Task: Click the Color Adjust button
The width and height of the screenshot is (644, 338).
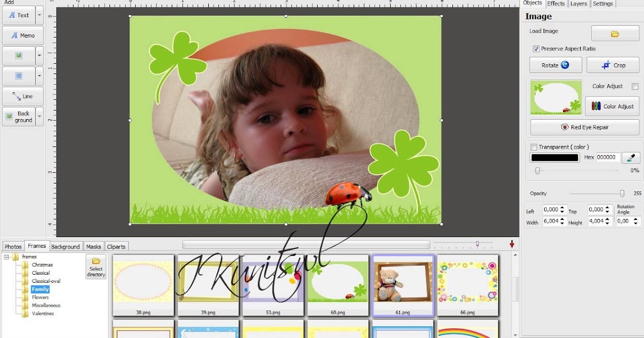Action: pyautogui.click(x=611, y=106)
